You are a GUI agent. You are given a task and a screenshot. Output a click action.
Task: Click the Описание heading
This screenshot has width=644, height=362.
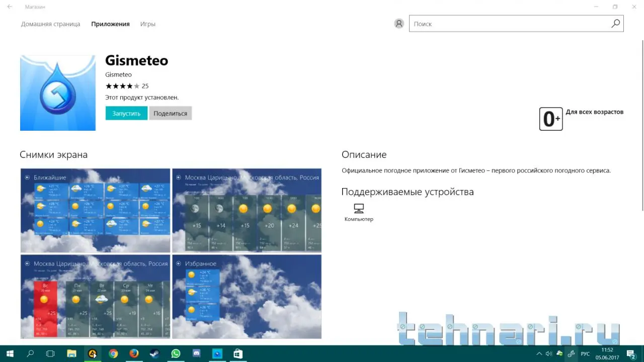point(364,155)
